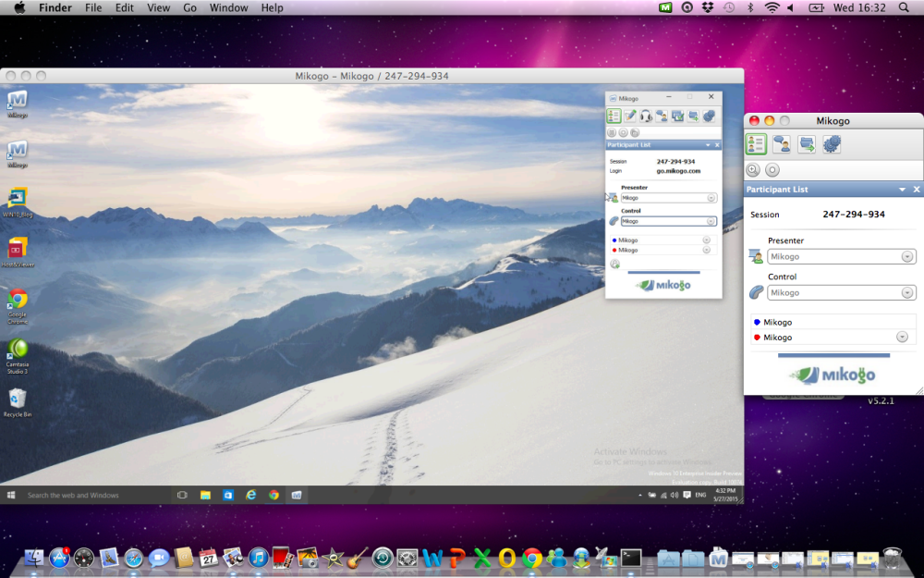The image size is (924, 578).
Task: Open the file transfer tool in Mikogo
Action: (x=807, y=144)
